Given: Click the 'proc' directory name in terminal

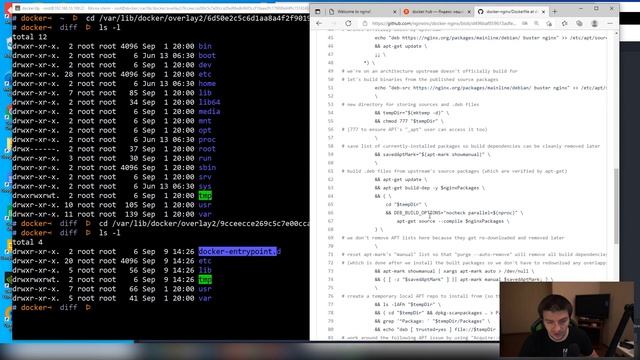Looking at the screenshot, I should click(x=207, y=139).
